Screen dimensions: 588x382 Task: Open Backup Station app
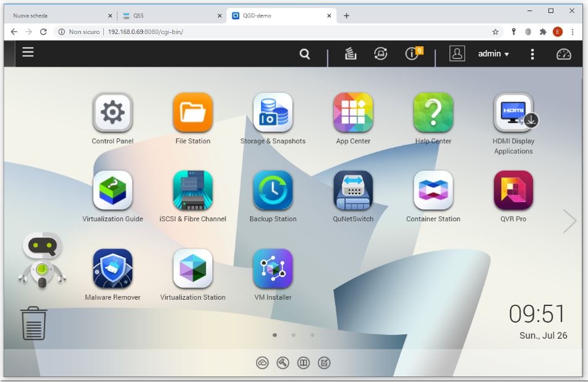pos(273,191)
